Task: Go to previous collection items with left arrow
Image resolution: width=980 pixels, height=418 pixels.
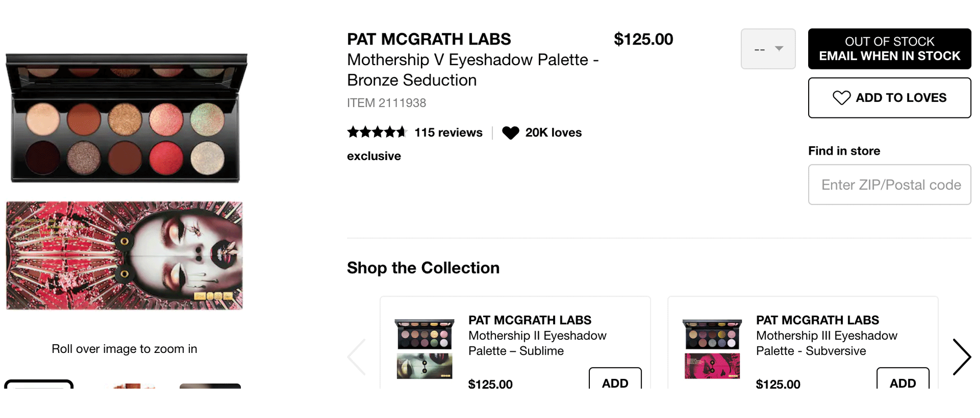Action: click(x=357, y=357)
